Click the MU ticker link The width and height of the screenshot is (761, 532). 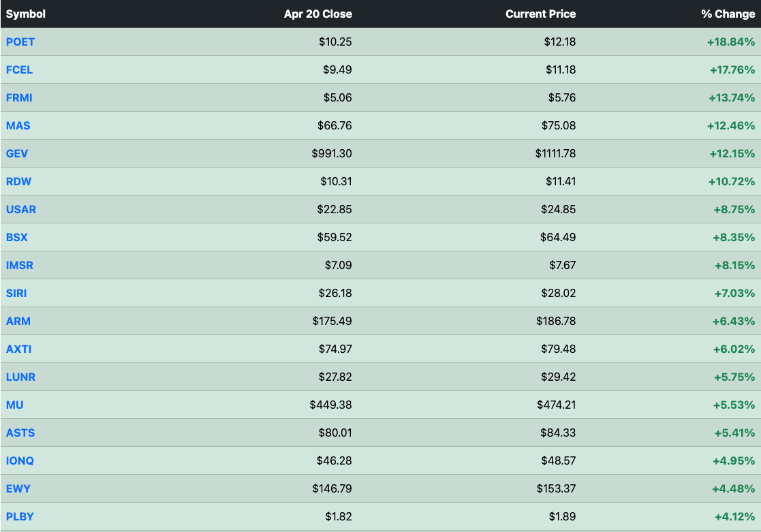coord(14,405)
